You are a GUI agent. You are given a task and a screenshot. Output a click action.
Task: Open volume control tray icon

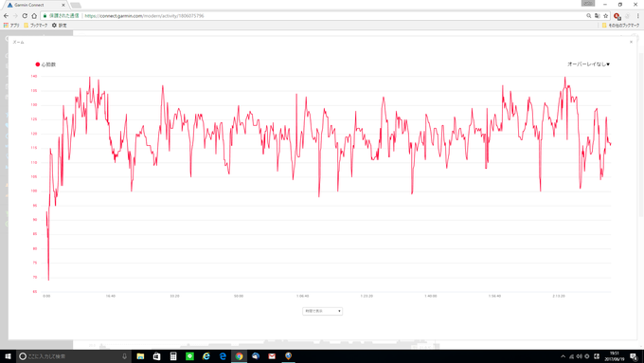(x=579, y=356)
